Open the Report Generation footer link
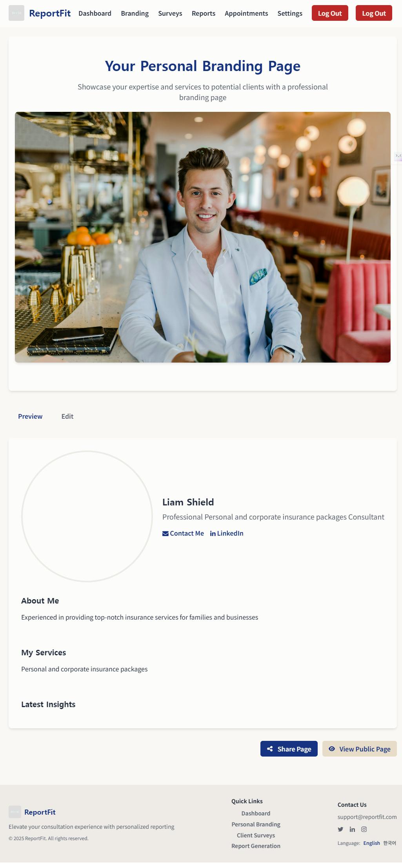 [256, 846]
